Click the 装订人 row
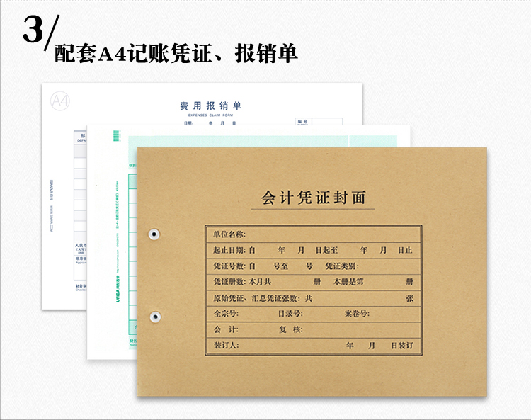This screenshot has width=531, height=420. coord(312,346)
